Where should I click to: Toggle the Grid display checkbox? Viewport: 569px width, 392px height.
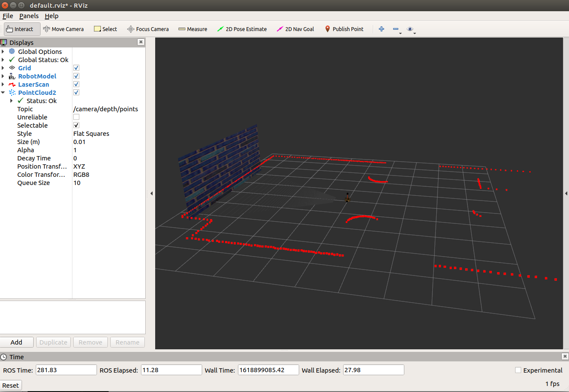(x=76, y=68)
